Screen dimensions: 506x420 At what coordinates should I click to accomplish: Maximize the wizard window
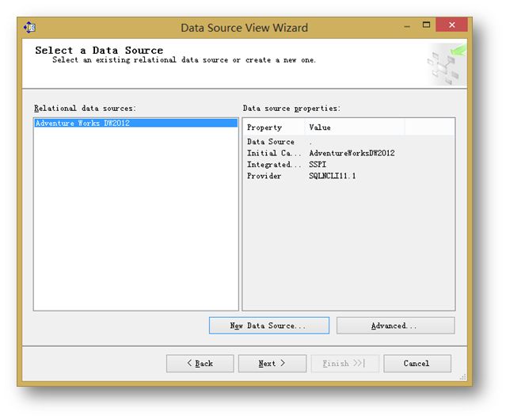(426, 25)
